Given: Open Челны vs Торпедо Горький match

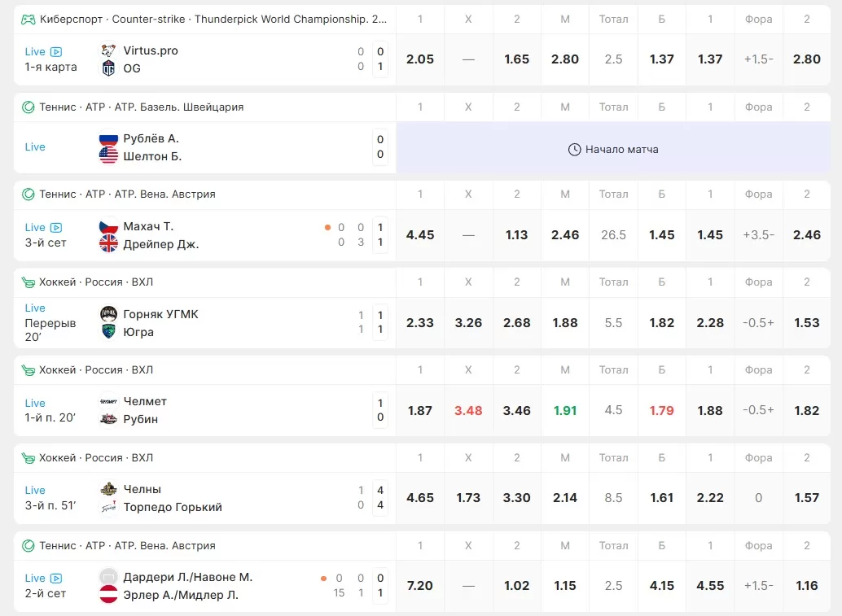Looking at the screenshot, I should pyautogui.click(x=172, y=498).
